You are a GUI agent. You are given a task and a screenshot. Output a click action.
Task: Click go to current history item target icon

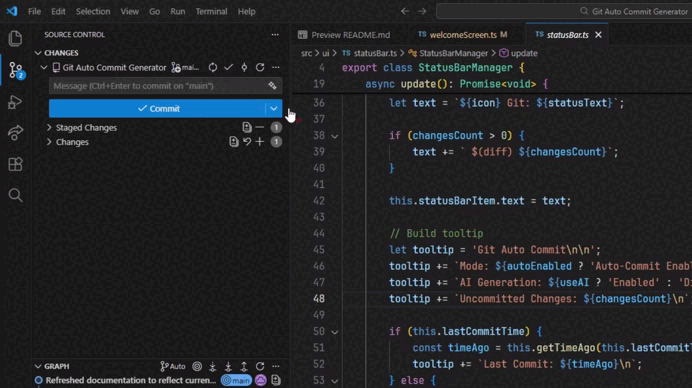click(x=197, y=366)
